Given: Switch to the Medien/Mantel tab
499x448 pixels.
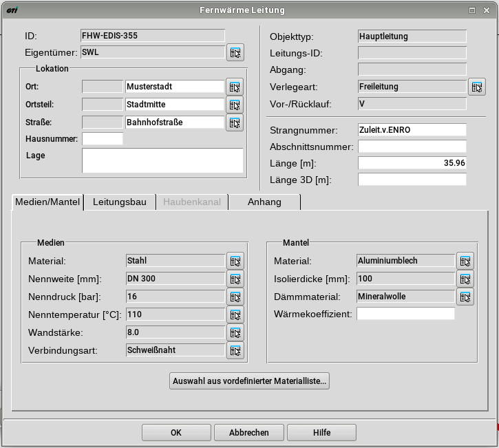Looking at the screenshot, I should pyautogui.click(x=47, y=202).
